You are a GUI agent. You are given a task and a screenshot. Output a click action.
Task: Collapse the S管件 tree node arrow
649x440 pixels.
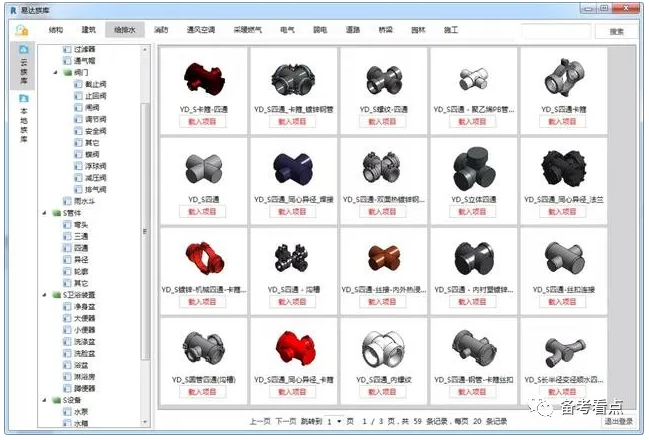45,213
